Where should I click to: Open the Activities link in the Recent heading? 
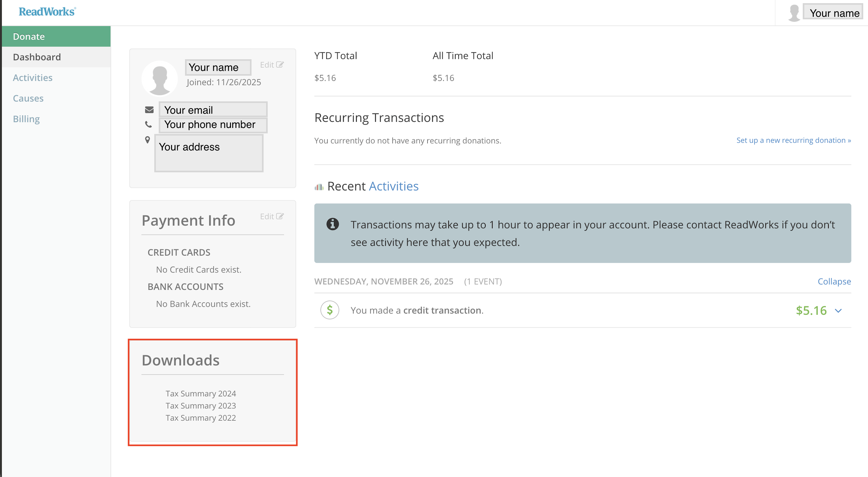[x=393, y=186]
